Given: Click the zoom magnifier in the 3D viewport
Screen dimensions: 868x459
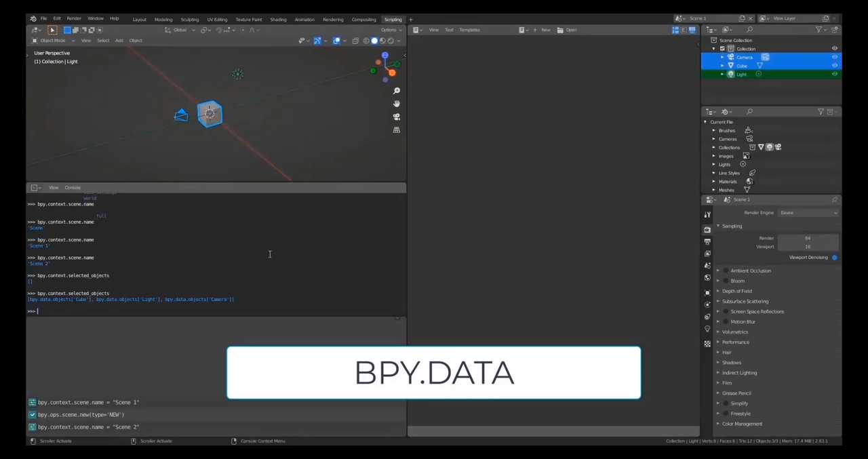Looking at the screenshot, I should point(397,91).
